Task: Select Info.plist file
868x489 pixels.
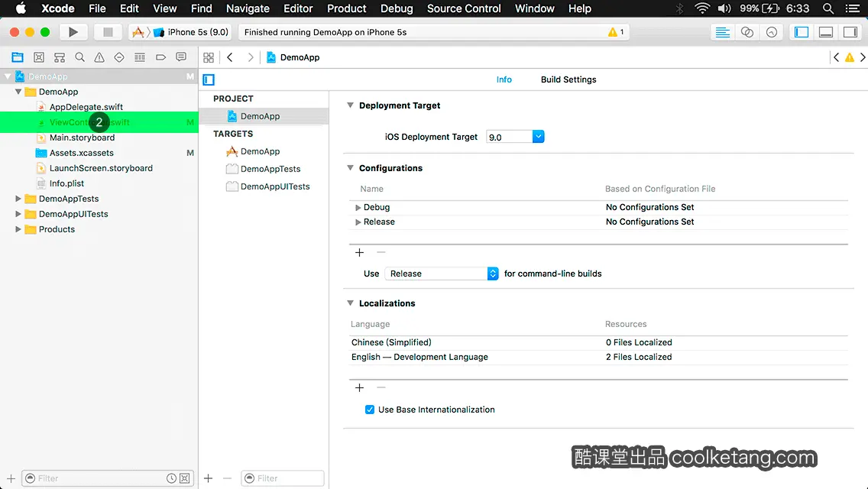Action: 66,183
